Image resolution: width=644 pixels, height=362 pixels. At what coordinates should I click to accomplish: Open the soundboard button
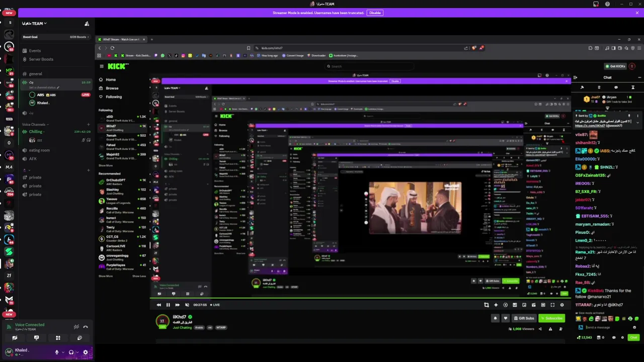point(79,338)
